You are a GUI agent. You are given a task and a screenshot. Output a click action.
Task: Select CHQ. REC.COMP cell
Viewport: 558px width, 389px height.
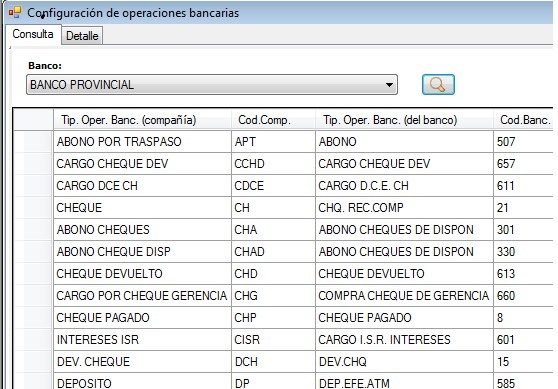coord(404,208)
